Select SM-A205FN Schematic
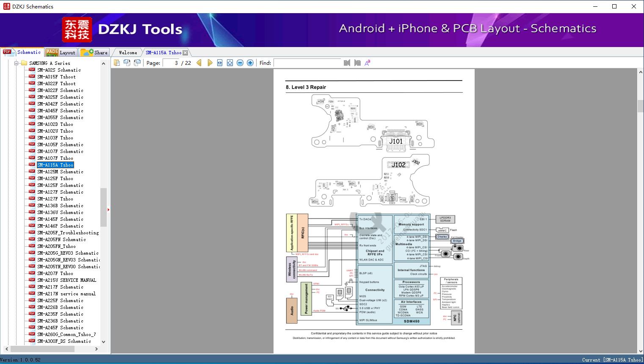 pos(61,239)
